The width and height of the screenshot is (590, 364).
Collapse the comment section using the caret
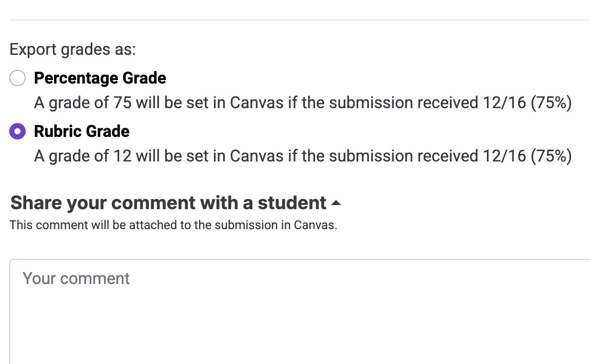pos(336,204)
